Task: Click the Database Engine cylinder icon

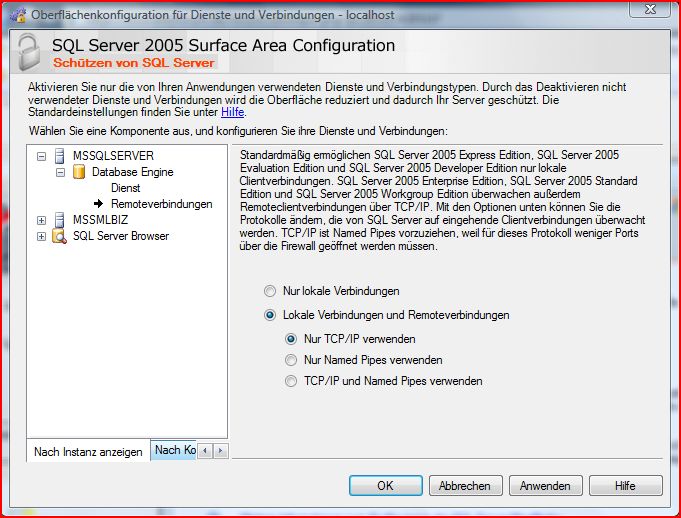Action: pos(79,172)
